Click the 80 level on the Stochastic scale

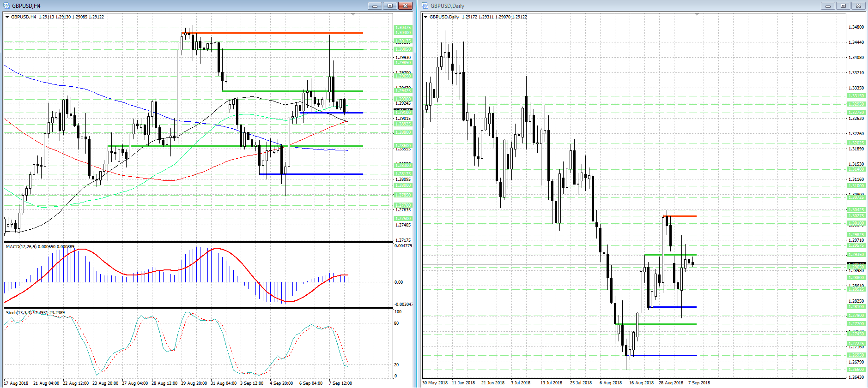[x=396, y=323]
